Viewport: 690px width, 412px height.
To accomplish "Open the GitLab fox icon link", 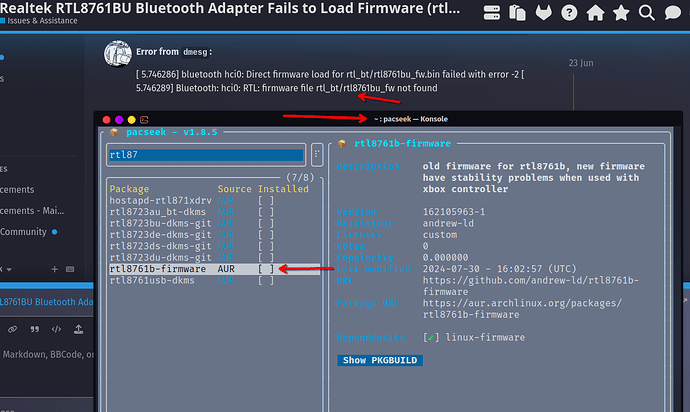I will (543, 13).
